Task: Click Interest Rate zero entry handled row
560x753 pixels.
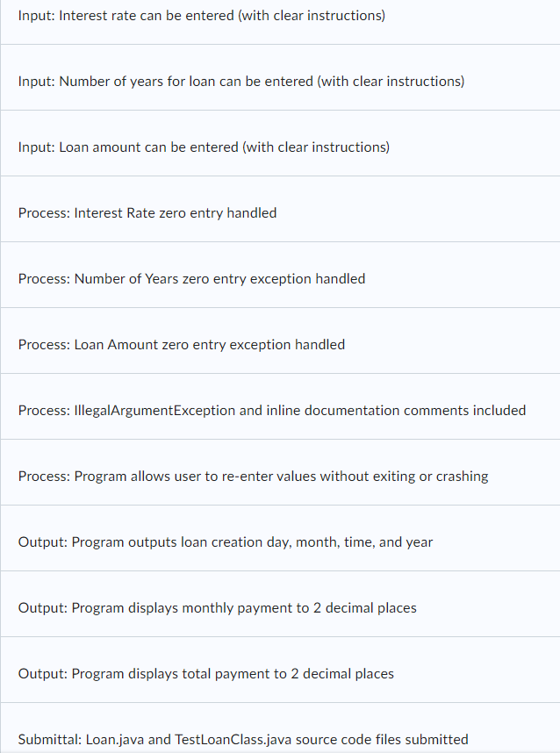Action: 280,209
